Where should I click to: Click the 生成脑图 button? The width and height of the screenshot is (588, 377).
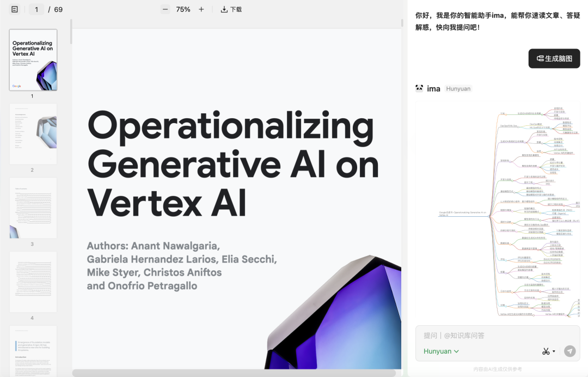click(x=554, y=58)
